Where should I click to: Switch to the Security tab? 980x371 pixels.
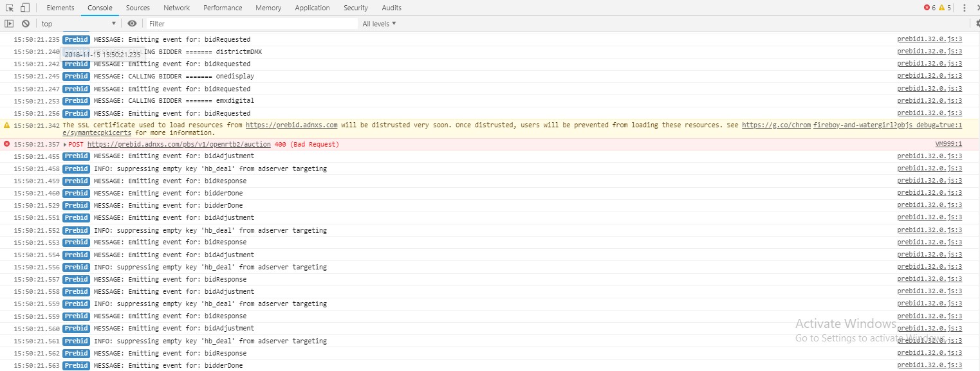356,8
